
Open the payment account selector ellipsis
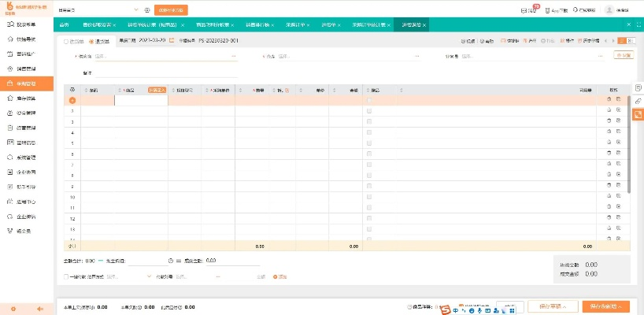pyautogui.click(x=217, y=276)
